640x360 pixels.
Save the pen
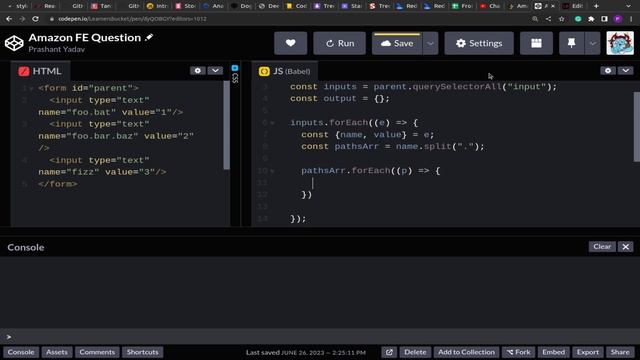click(x=397, y=43)
